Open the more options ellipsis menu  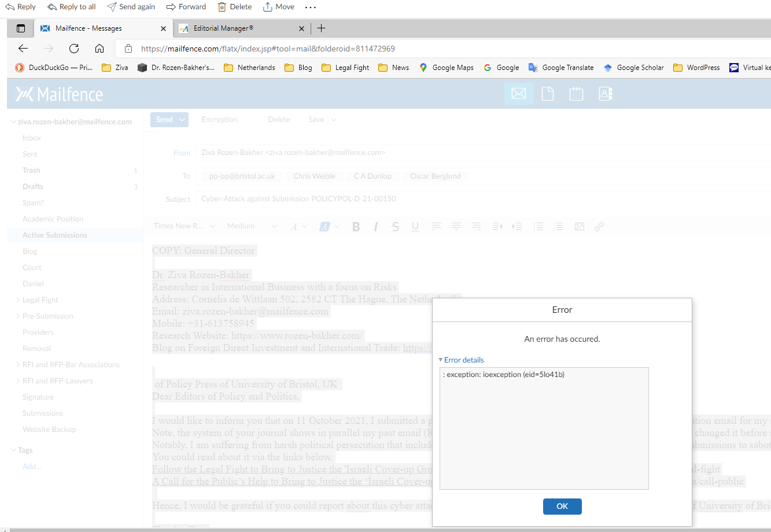click(311, 7)
